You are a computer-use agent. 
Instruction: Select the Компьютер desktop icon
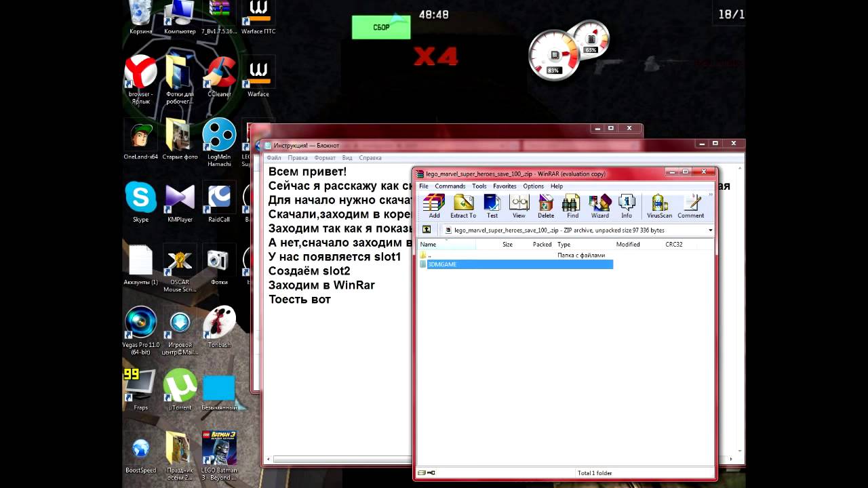pyautogui.click(x=180, y=18)
